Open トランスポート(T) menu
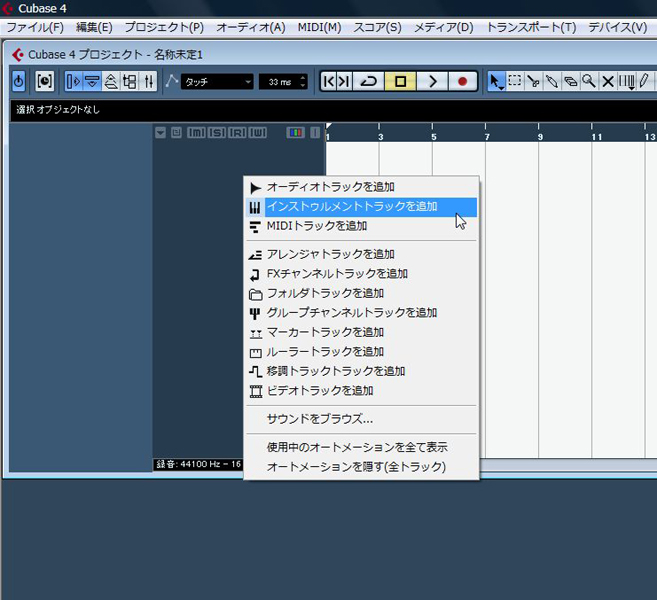657x600 pixels. (531, 28)
